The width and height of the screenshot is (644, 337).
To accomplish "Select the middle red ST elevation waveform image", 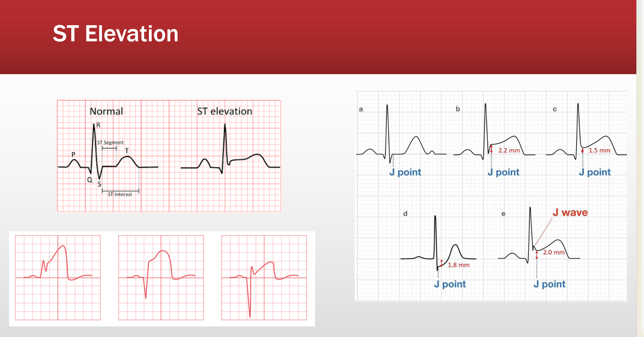I will point(161,278).
